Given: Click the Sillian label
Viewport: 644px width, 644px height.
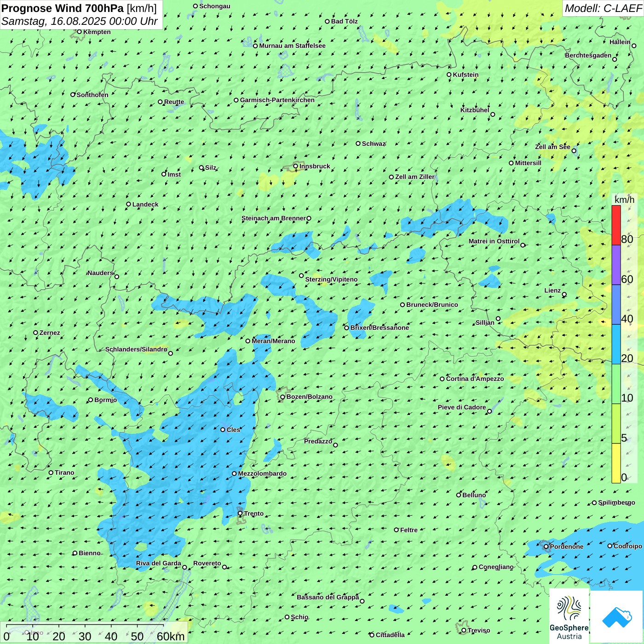Looking at the screenshot, I should point(485,322).
